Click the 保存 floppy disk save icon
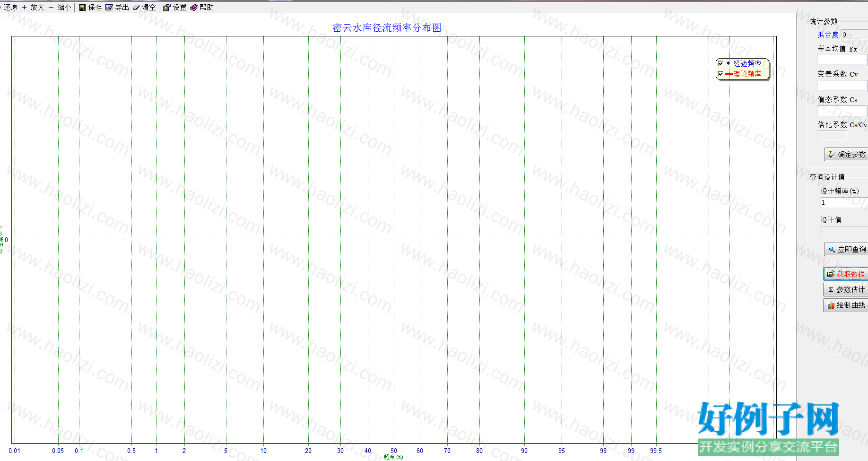 [x=82, y=7]
